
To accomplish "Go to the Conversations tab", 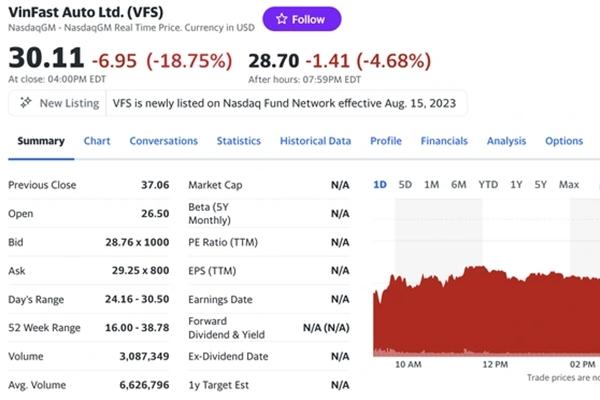I will [x=164, y=141].
